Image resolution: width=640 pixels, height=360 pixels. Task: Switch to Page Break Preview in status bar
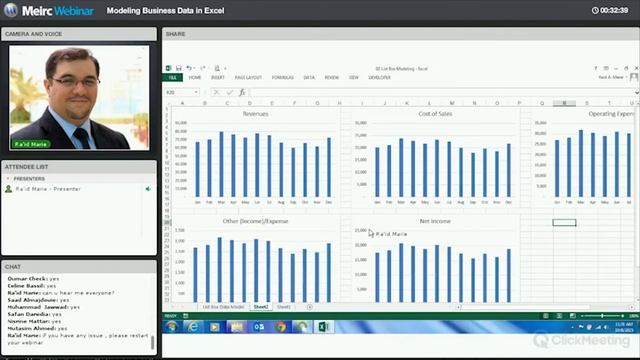click(573, 316)
